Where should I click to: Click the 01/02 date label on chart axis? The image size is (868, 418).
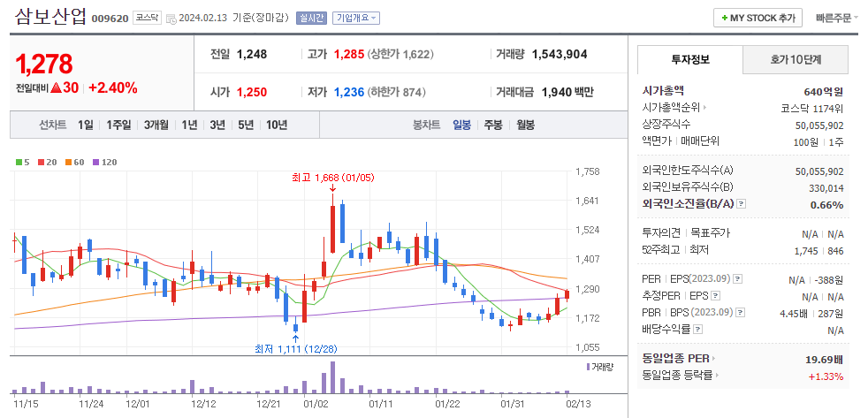click(x=317, y=404)
